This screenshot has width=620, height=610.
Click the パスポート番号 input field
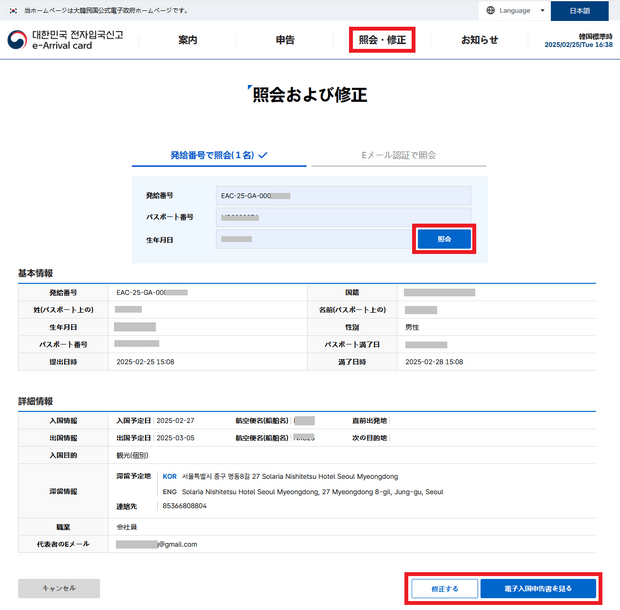click(x=344, y=217)
